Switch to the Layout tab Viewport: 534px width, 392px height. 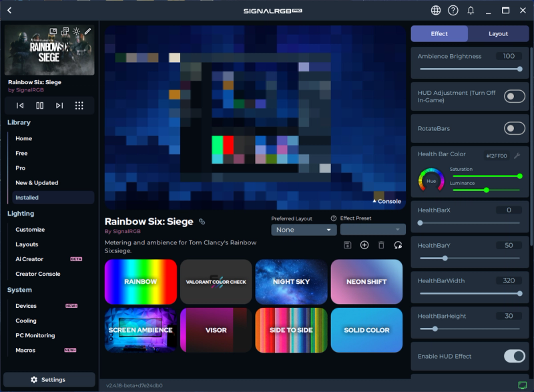pos(498,34)
